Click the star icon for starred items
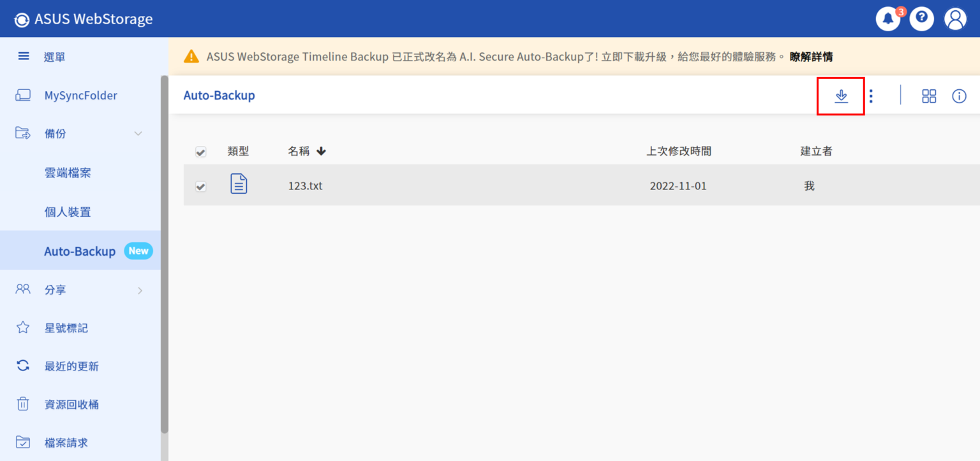 [23, 328]
